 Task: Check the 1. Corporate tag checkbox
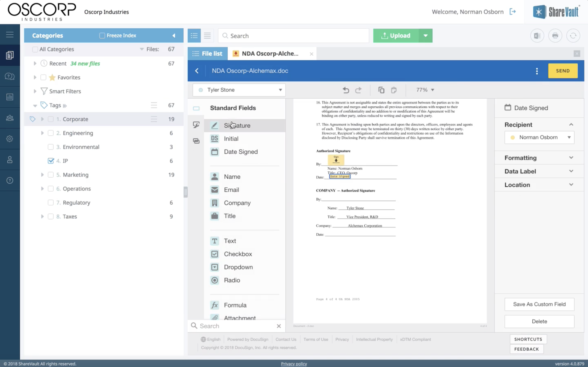51,119
